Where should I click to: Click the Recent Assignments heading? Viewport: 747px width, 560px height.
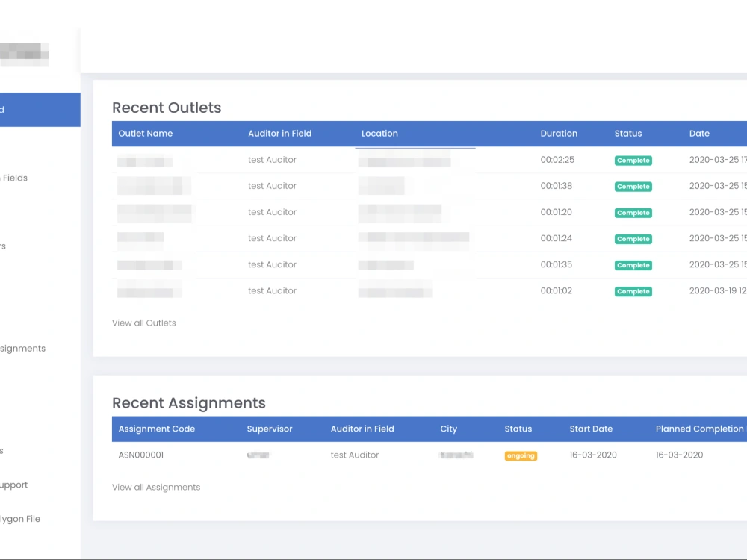click(189, 403)
